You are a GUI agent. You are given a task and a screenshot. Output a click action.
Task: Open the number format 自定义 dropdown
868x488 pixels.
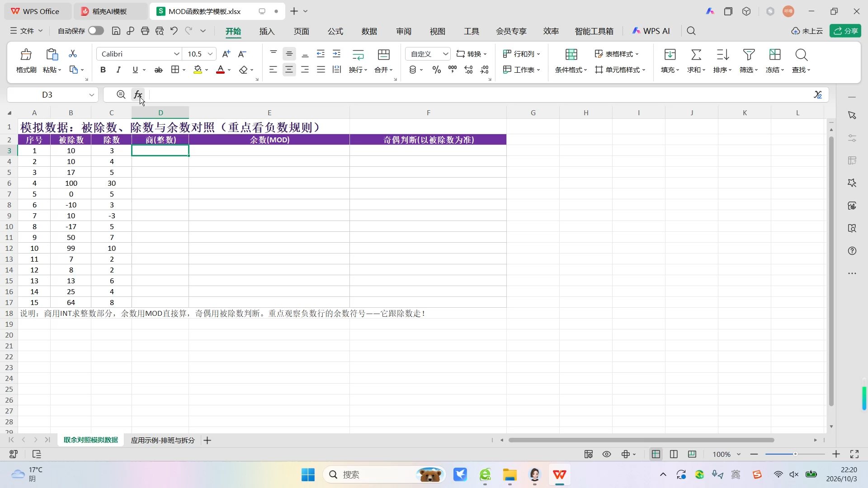click(445, 54)
